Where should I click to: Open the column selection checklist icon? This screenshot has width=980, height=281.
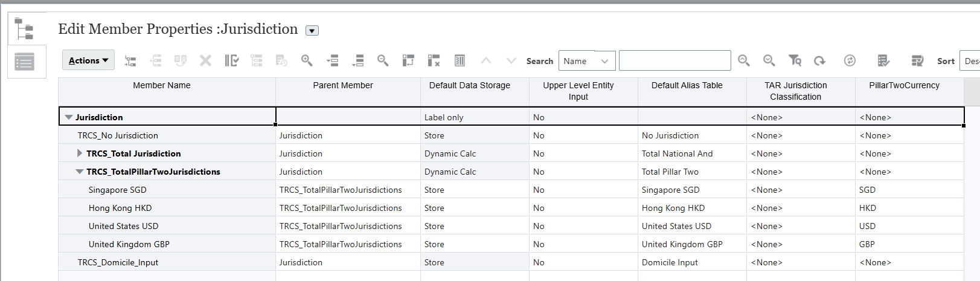[x=231, y=60]
